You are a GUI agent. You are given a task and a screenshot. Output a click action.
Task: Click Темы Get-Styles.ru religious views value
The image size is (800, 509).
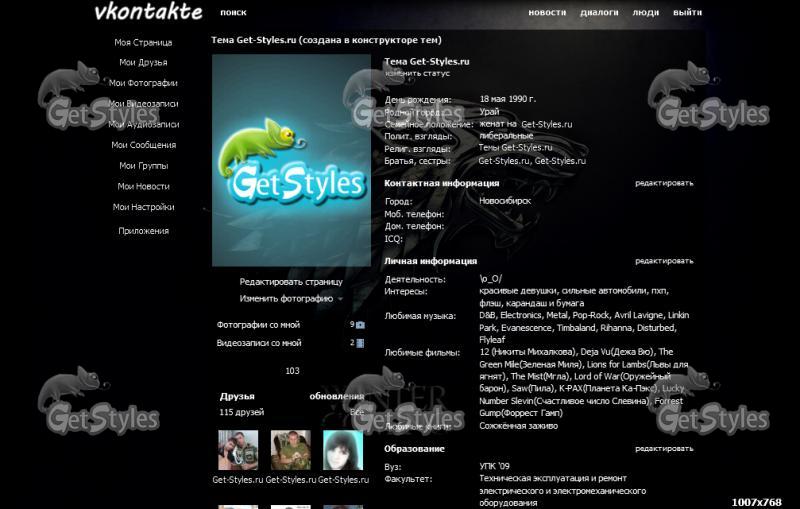tap(515, 147)
